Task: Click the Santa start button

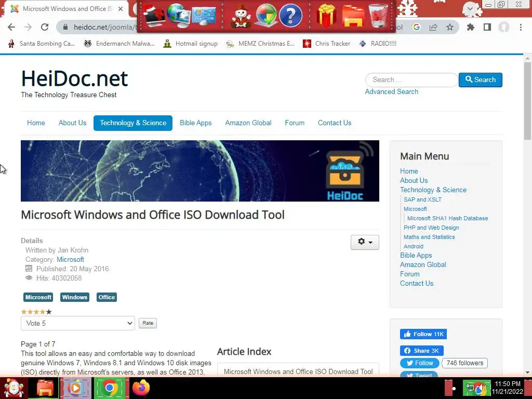Action: click(x=14, y=388)
